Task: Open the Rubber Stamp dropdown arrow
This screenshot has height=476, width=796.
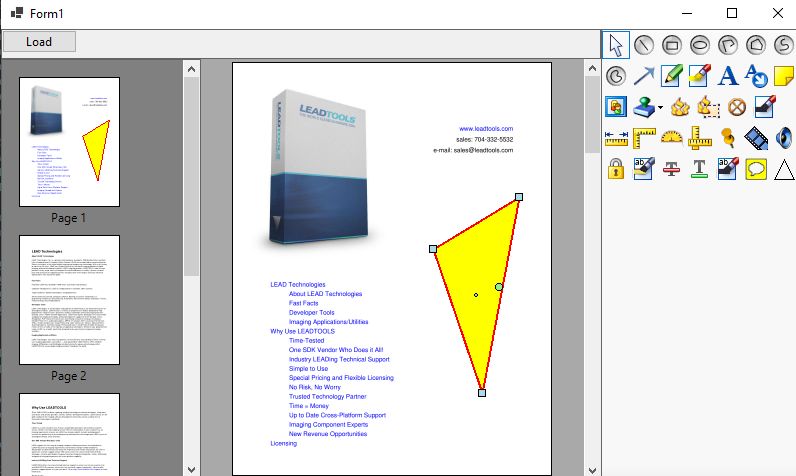Action: tap(660, 108)
